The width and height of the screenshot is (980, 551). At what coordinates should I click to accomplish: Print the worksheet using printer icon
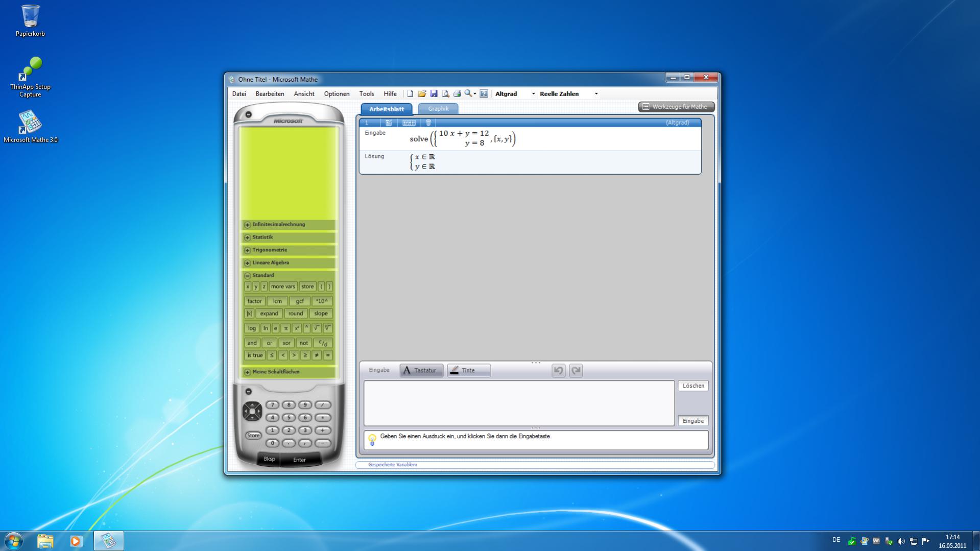(457, 93)
